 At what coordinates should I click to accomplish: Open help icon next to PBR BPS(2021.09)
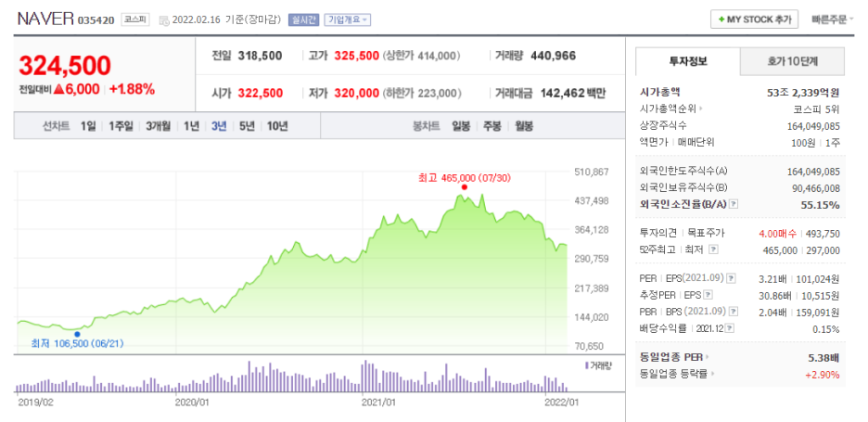click(x=734, y=312)
